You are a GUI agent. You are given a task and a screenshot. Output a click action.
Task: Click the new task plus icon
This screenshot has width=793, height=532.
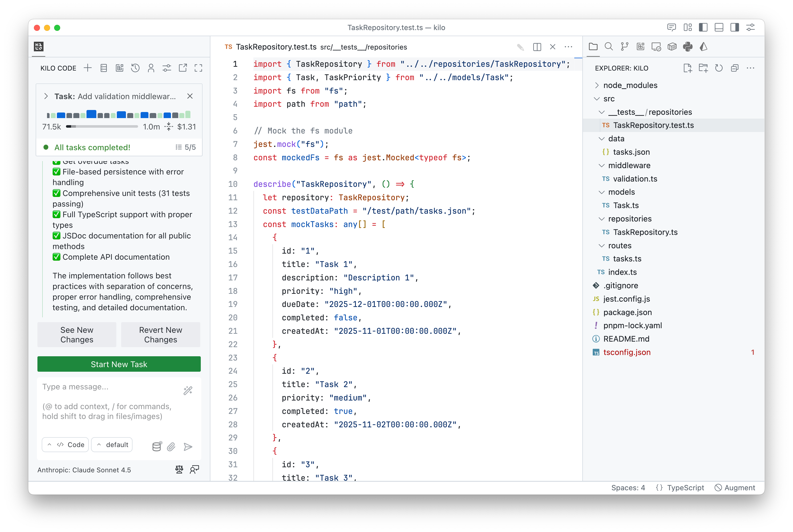[87, 68]
